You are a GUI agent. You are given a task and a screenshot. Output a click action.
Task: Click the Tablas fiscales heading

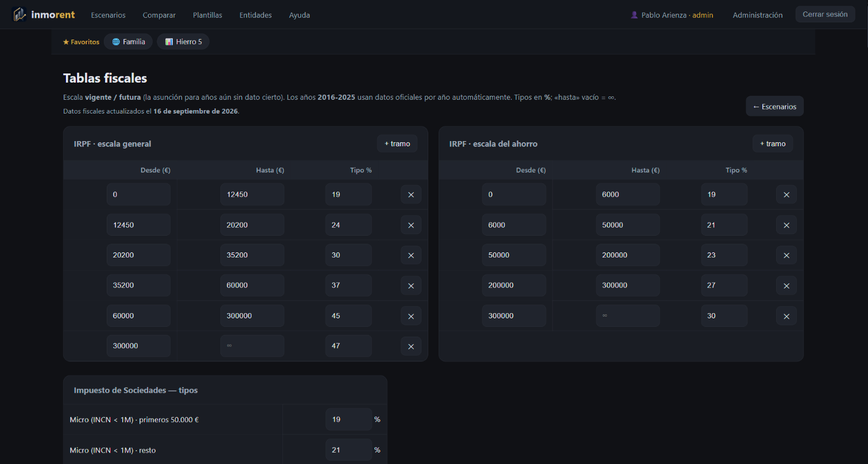[x=105, y=78]
